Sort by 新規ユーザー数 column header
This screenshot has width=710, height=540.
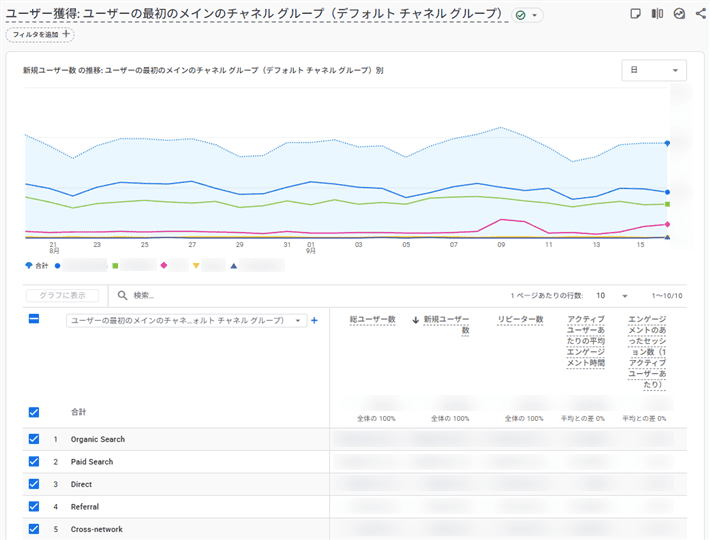446,325
